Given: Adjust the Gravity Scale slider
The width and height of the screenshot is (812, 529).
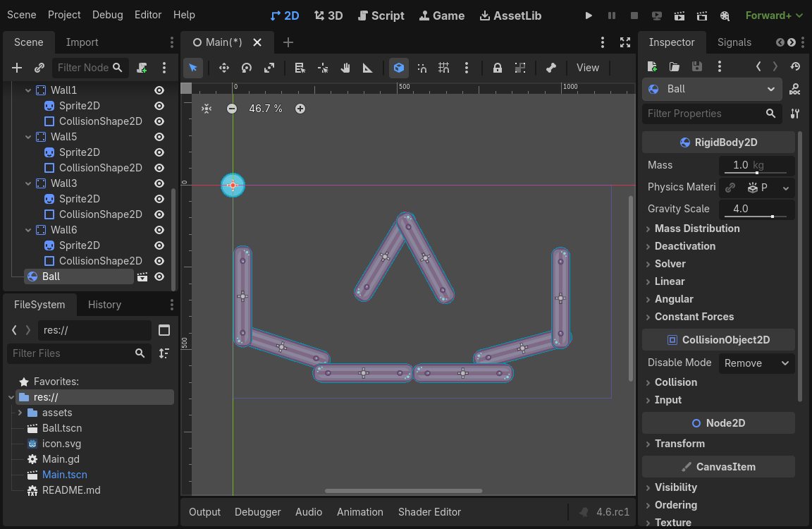Looking at the screenshot, I should [773, 217].
